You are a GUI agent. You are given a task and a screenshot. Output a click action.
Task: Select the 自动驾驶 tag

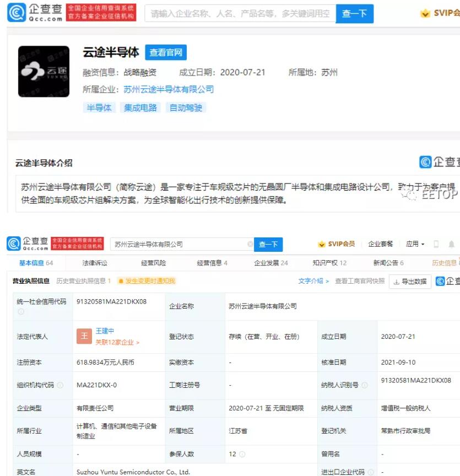click(x=186, y=107)
